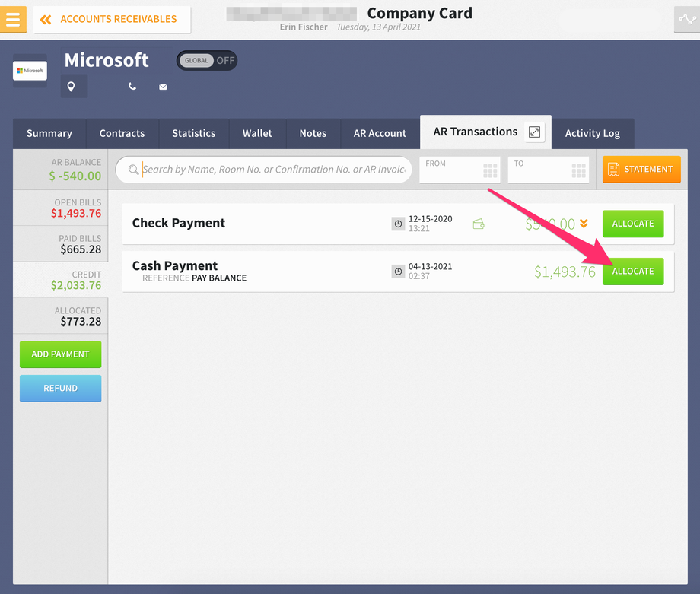
Task: Go back to Accounts Receivables
Action: (112, 19)
